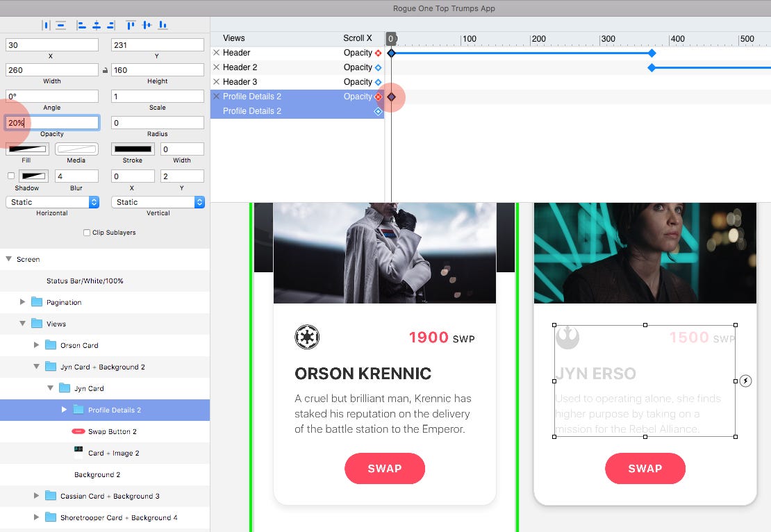This screenshot has width=771, height=532.
Task: Click the Swap Button 2 layer thumbnail
Action: [x=78, y=431]
